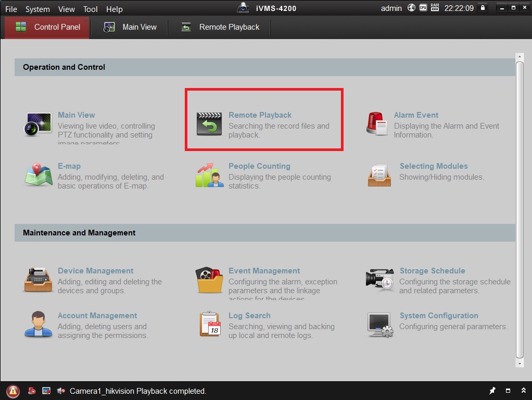Click the Log Search title link

(249, 316)
